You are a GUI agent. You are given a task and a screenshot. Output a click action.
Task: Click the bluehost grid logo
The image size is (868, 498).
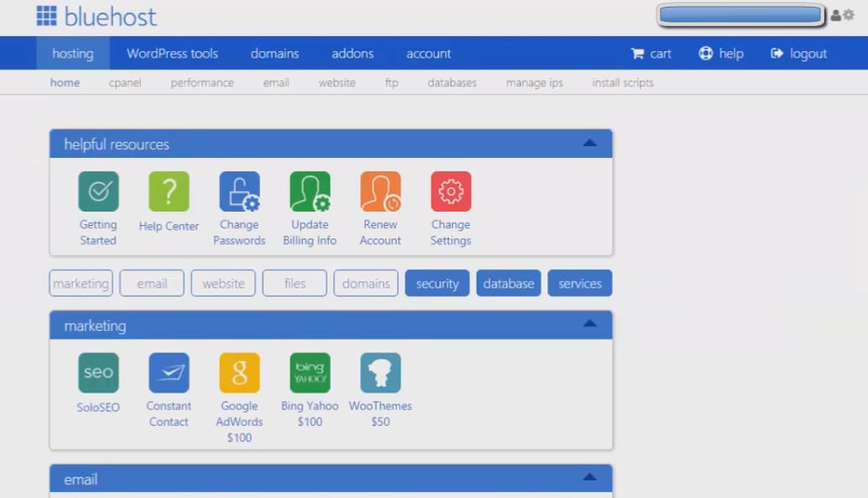click(x=46, y=16)
